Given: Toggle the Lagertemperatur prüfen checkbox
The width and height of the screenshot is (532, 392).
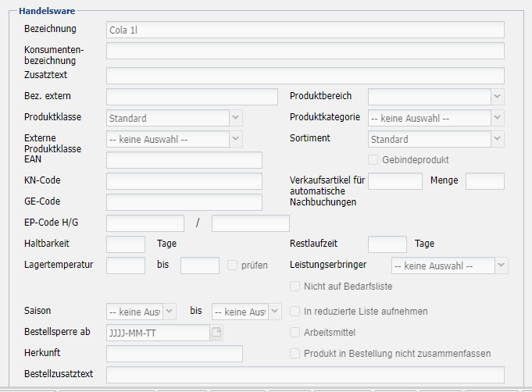Looking at the screenshot, I should point(233,265).
